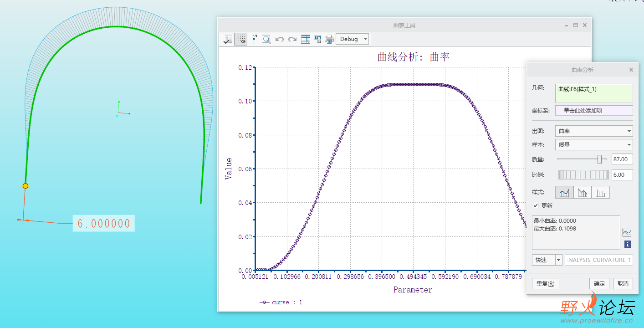Image resolution: width=644 pixels, height=328 pixels.
Task: Select the 曲线:F6(样式_1) geometry collector
Action: coord(594,93)
